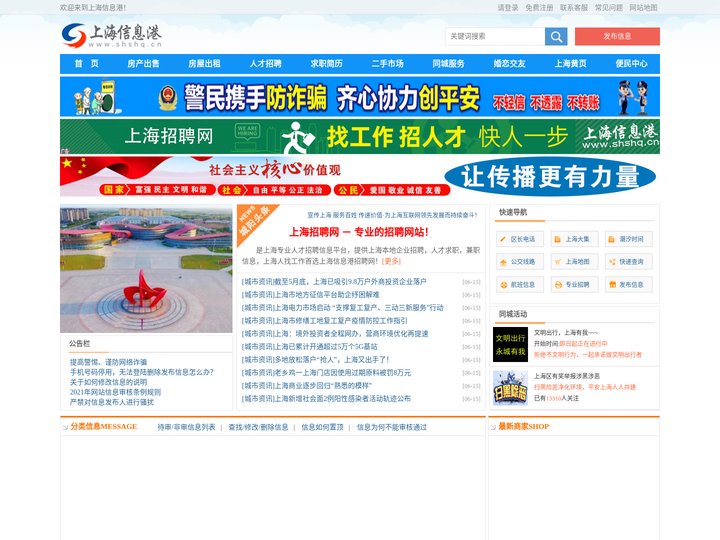Screen dimensions: 720x540
Task: Open the 上海黄页 nav item
Action: click(571, 64)
